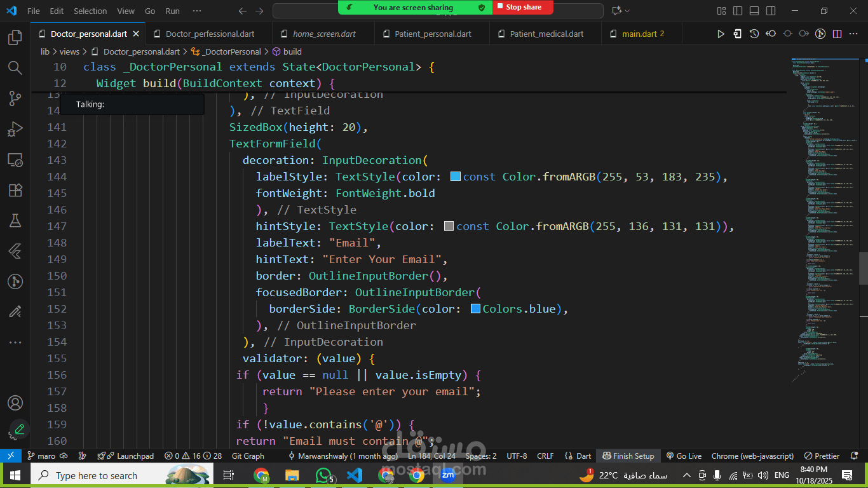This screenshot has width=868, height=488.
Task: Click the Stop share button
Action: [523, 7]
